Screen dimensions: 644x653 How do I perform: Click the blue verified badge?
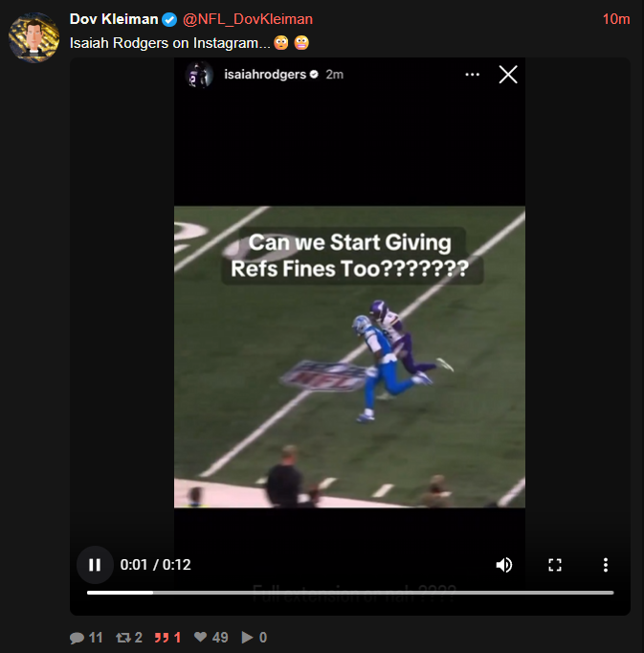coord(169,19)
